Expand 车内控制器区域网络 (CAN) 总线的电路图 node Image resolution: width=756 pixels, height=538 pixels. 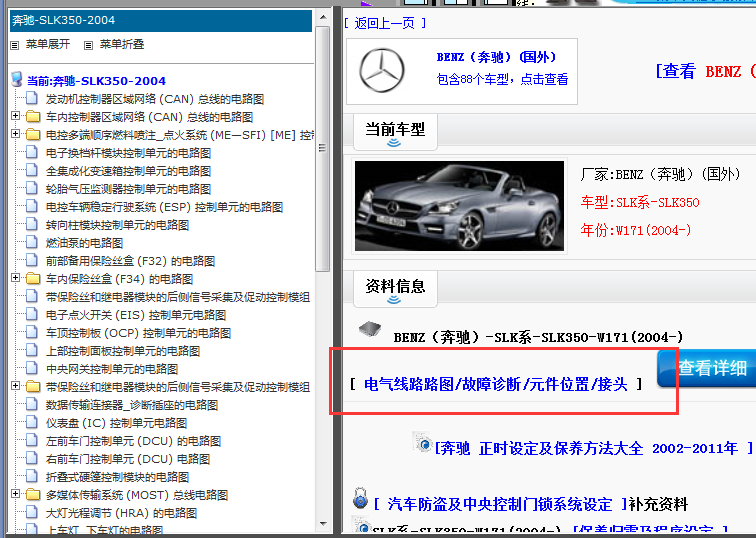[15, 116]
